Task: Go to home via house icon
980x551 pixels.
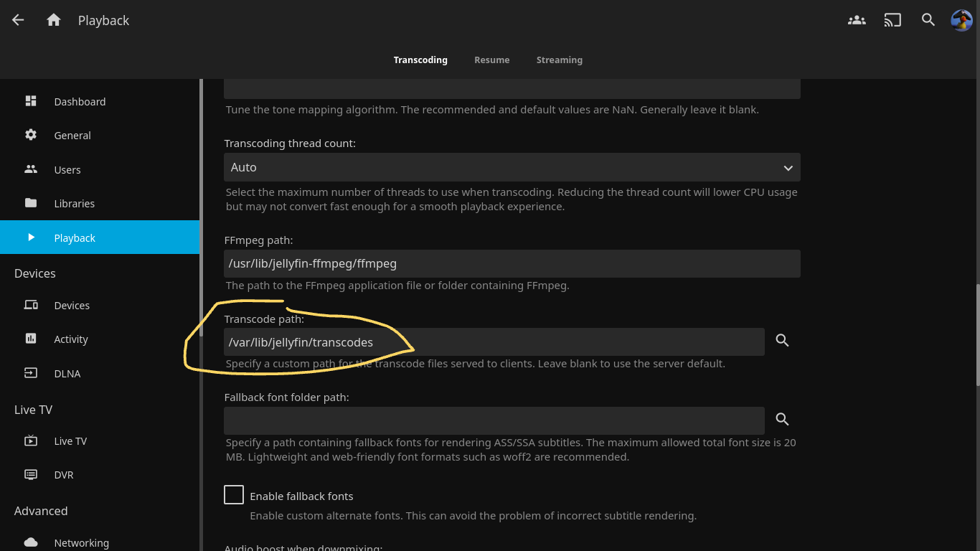Action: pyautogui.click(x=54, y=20)
